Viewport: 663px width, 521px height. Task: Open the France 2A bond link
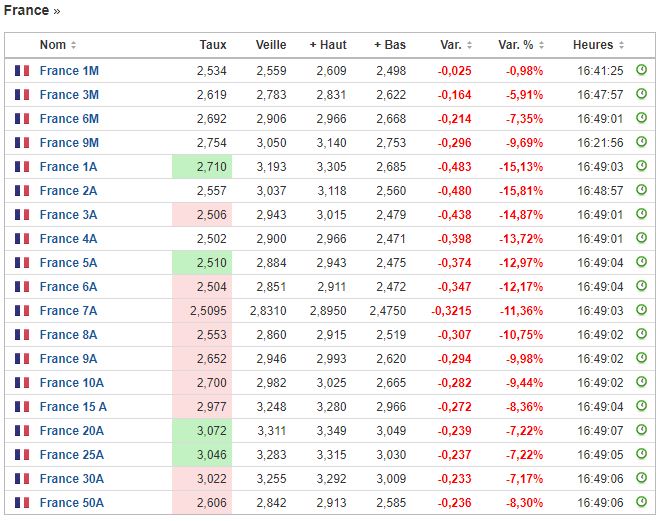[x=69, y=191]
